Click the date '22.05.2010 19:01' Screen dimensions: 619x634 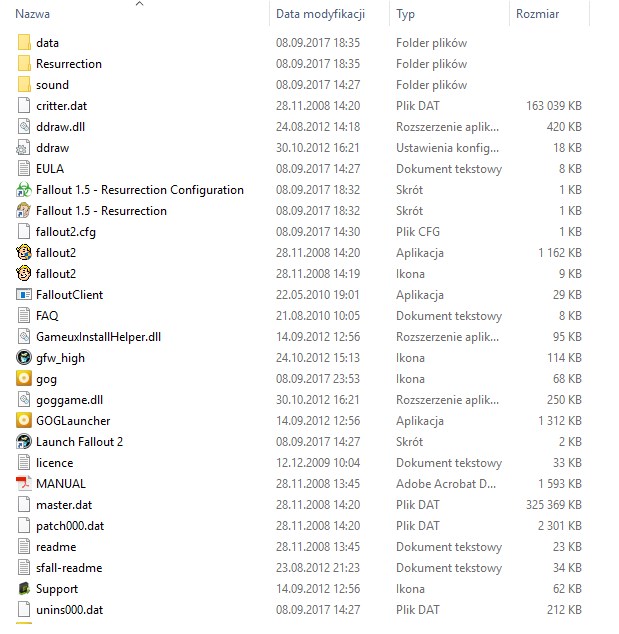[317, 295]
